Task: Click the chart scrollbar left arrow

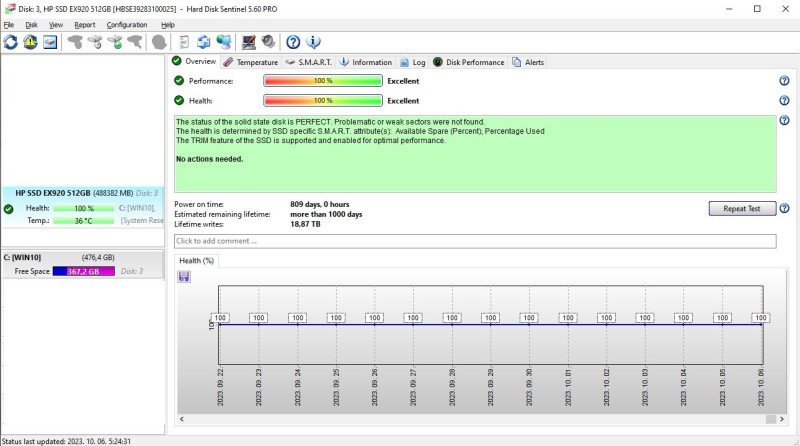Action: [182, 419]
